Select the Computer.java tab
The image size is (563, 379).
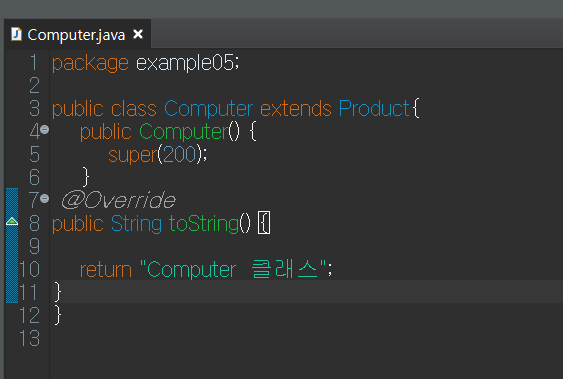[x=78, y=34]
